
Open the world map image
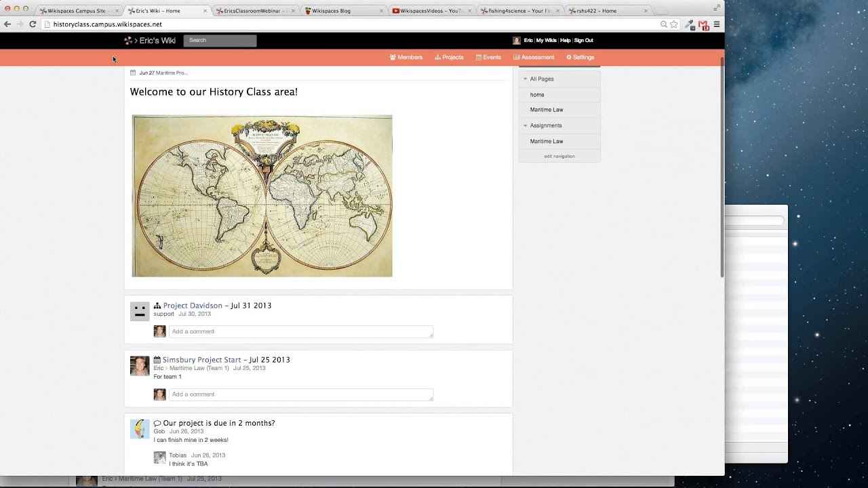[262, 196]
